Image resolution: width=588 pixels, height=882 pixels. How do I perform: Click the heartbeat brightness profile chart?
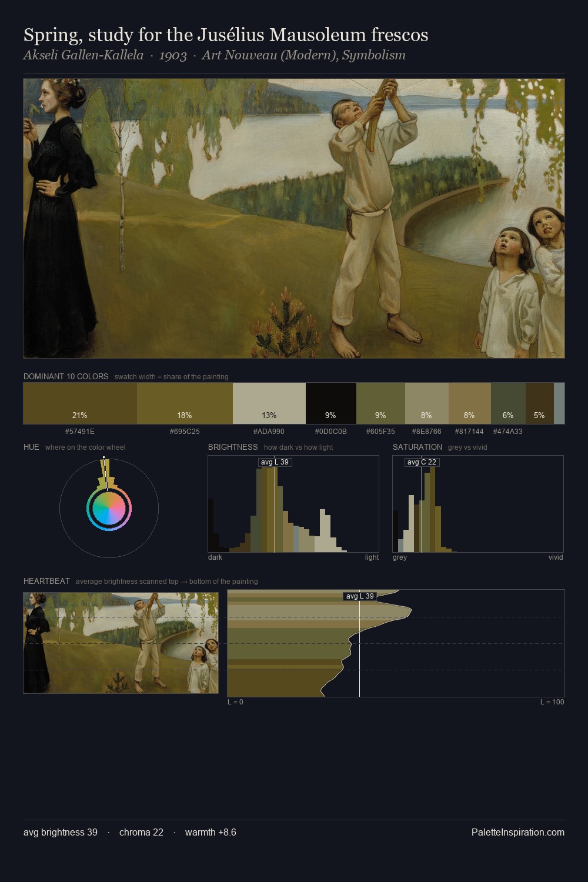pos(396,643)
